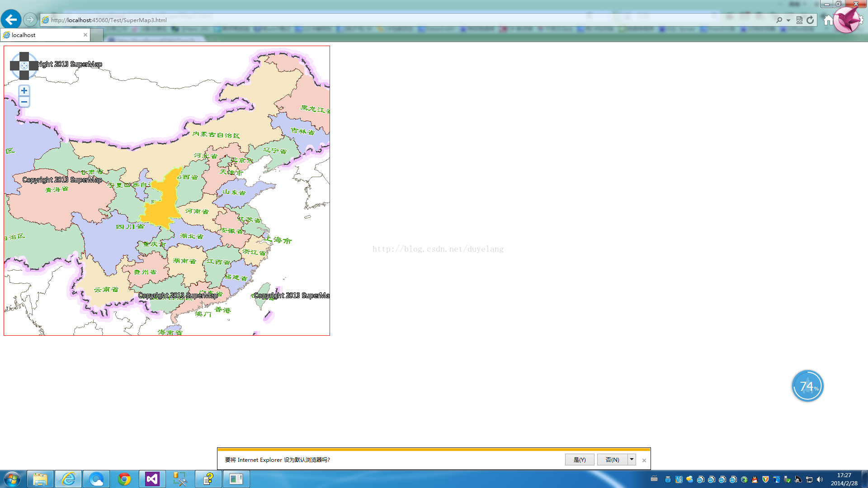
Task: Click the 贵州省 label on the map
Action: (145, 272)
